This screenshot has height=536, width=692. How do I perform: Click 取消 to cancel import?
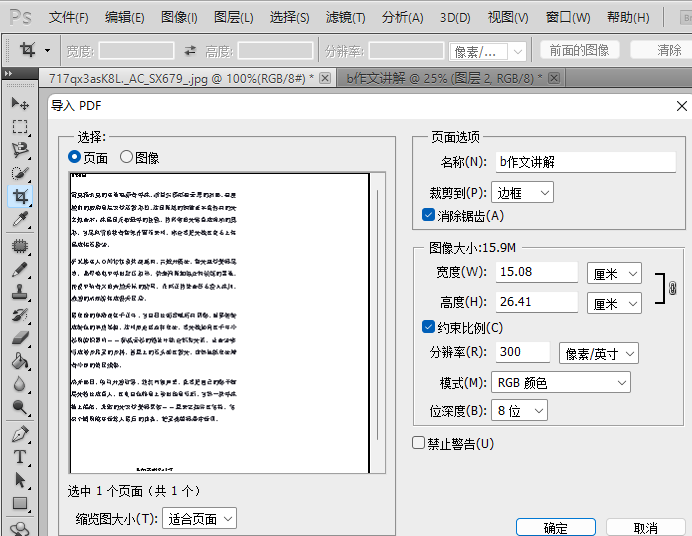(645, 527)
